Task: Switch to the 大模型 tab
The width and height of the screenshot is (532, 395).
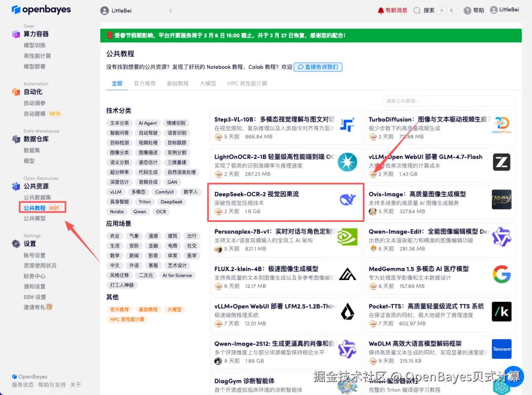Action: [209, 84]
